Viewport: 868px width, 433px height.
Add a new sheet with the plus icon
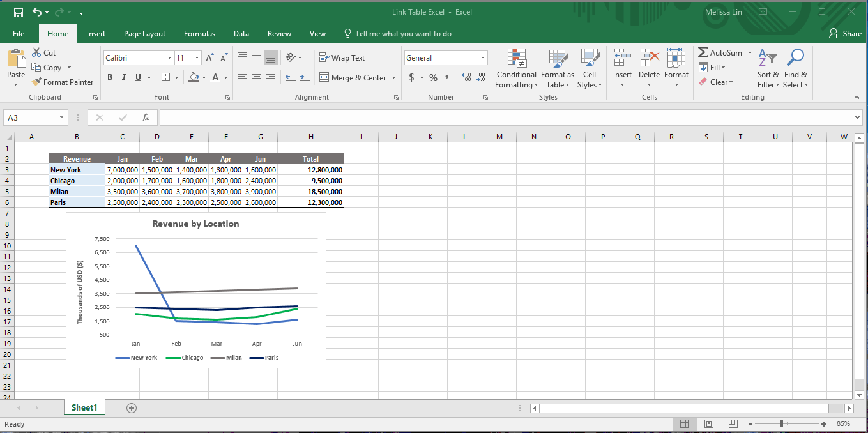point(132,407)
